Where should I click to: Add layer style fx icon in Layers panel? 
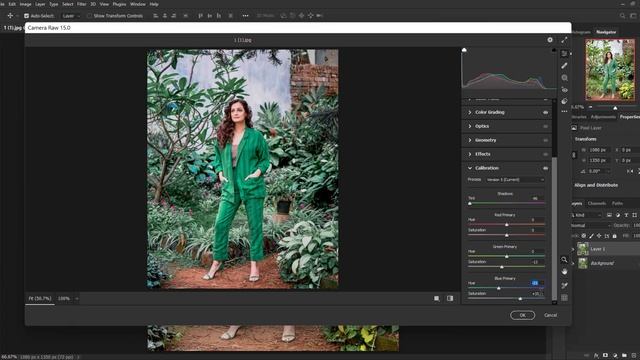point(596,356)
